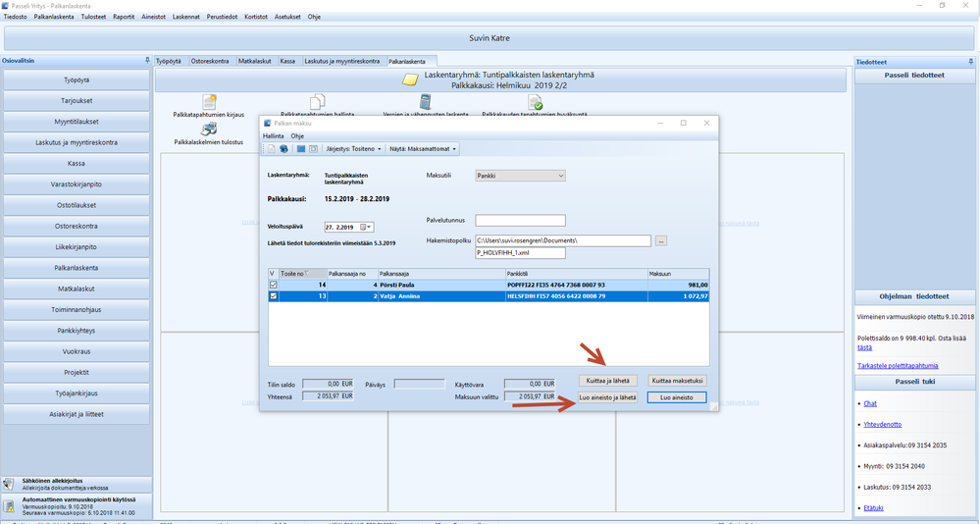This screenshot has height=524, width=980.
Task: Click the Yhteydenotto link
Action: (883, 425)
